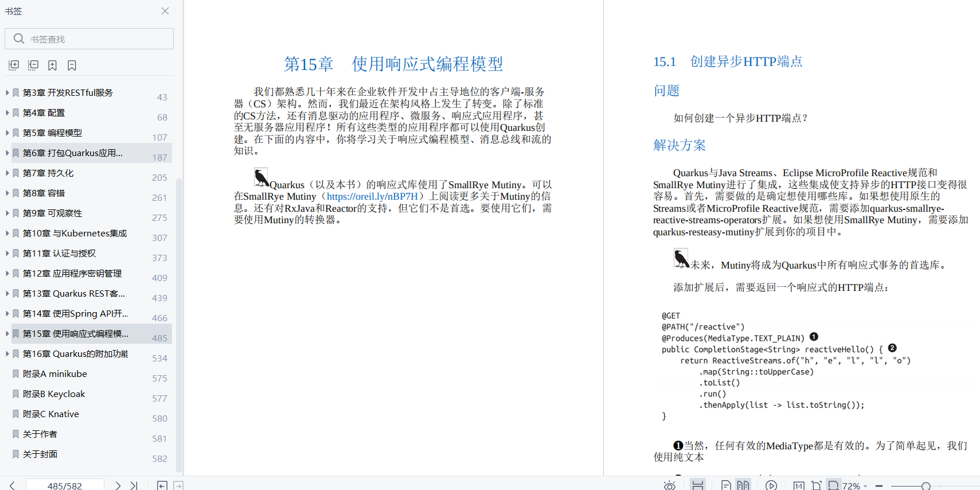The width and height of the screenshot is (980, 490).
Task: Expand the 第4章 配置 bookmark
Action: [x=7, y=112]
